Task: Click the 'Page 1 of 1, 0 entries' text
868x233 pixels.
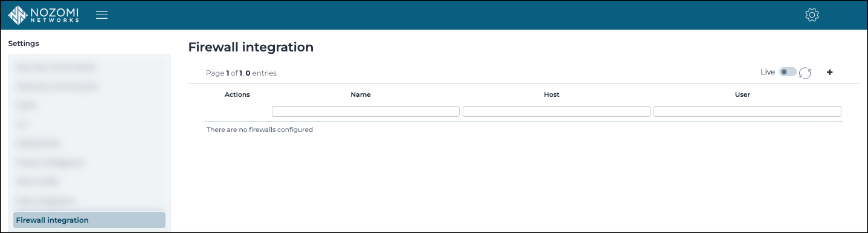Action: [241, 73]
